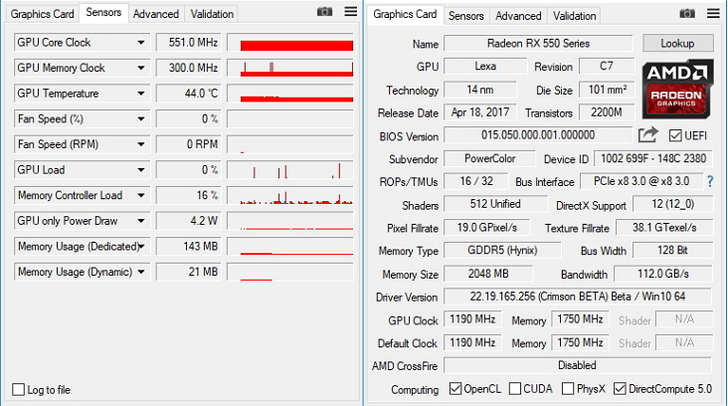
Task: Click the Apr 18, 2017 release date field
Action: 480,112
